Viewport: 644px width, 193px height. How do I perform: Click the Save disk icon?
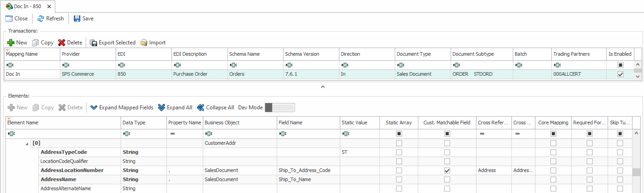[77, 19]
